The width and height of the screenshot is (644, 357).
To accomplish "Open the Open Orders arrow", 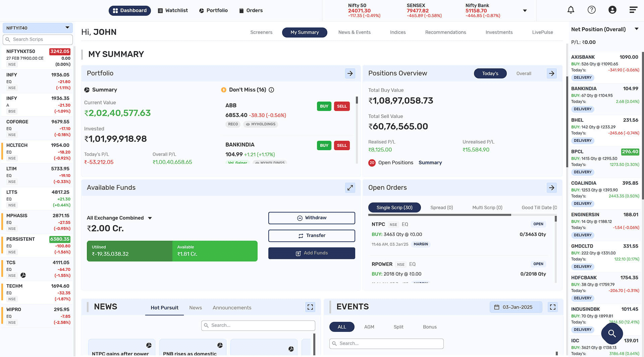I will [x=551, y=188].
